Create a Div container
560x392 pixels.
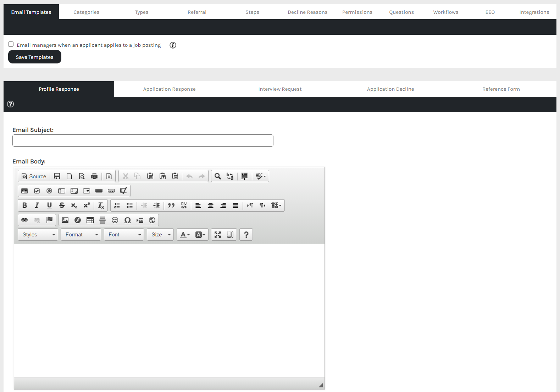(184, 205)
